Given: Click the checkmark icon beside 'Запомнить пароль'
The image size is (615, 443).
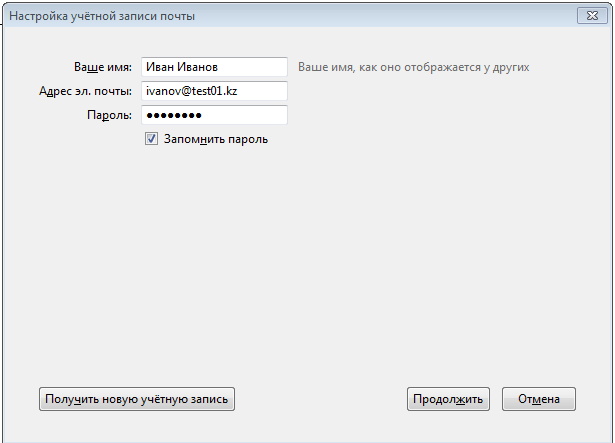Looking at the screenshot, I should [151, 139].
